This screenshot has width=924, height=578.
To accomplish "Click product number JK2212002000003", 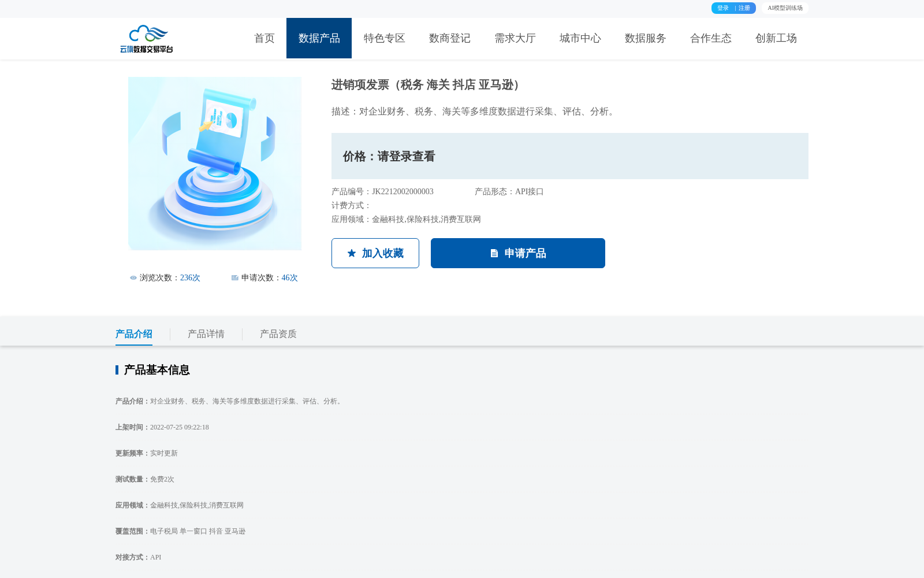I will 403,192.
